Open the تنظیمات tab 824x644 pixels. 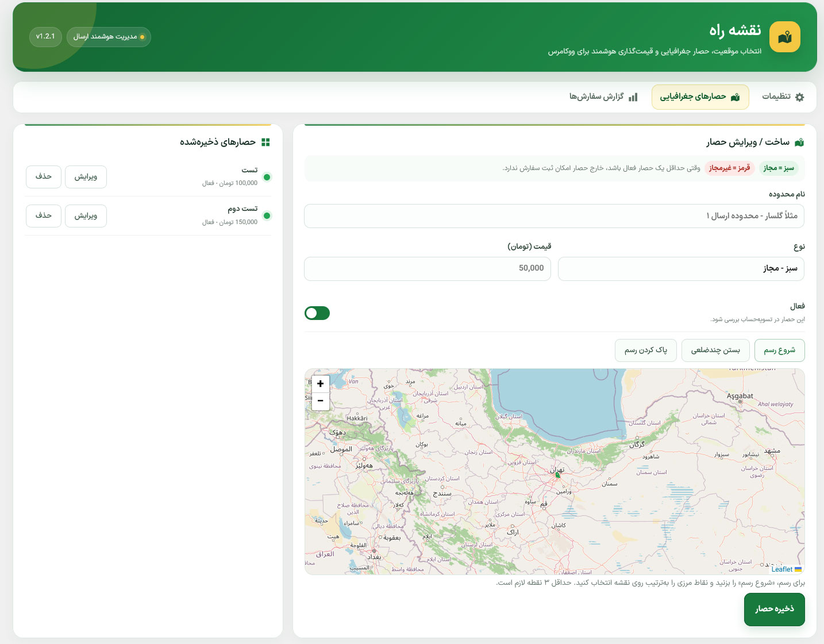click(783, 97)
